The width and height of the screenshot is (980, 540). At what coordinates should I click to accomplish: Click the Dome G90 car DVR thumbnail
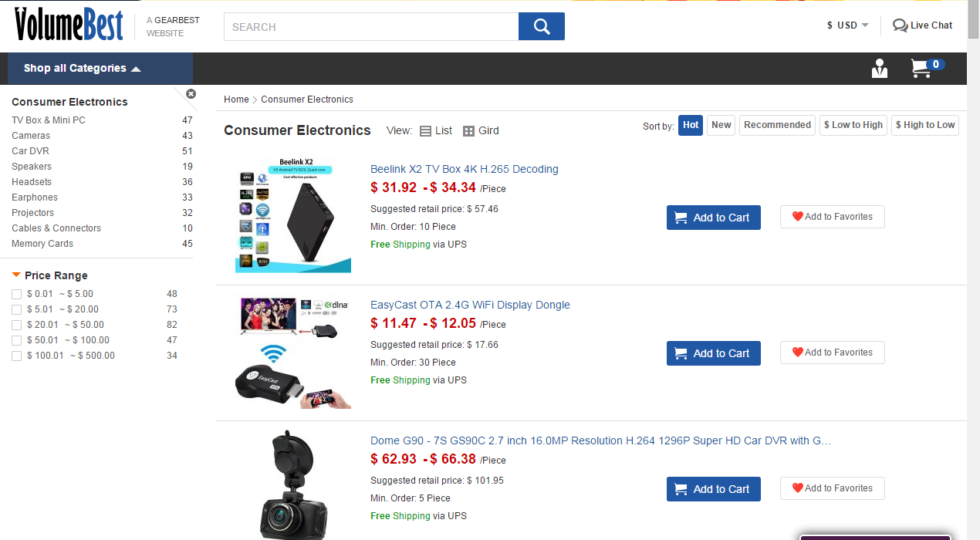click(x=293, y=484)
